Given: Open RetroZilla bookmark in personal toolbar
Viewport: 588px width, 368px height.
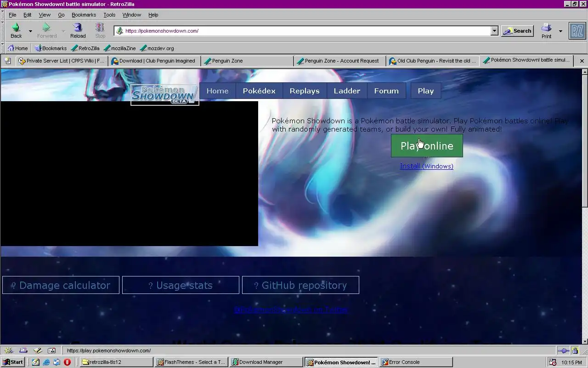Looking at the screenshot, I should point(85,48).
